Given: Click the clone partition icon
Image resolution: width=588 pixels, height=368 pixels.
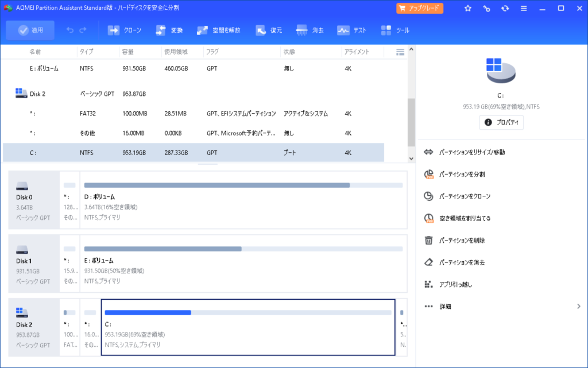Looking at the screenshot, I should tap(428, 196).
